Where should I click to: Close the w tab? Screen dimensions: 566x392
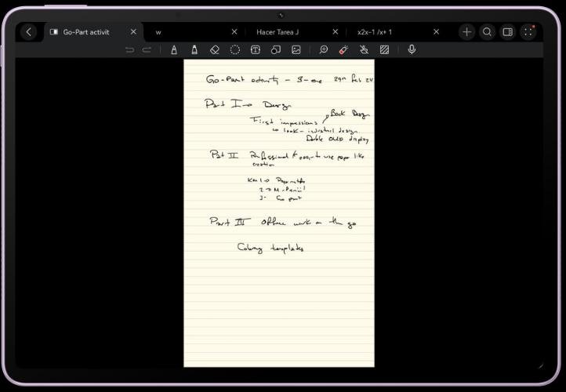pyautogui.click(x=234, y=32)
